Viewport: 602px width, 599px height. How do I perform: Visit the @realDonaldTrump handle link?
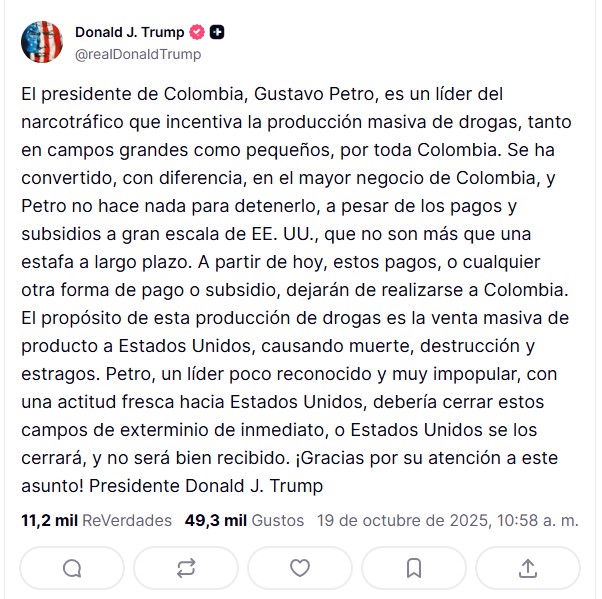pyautogui.click(x=138, y=54)
